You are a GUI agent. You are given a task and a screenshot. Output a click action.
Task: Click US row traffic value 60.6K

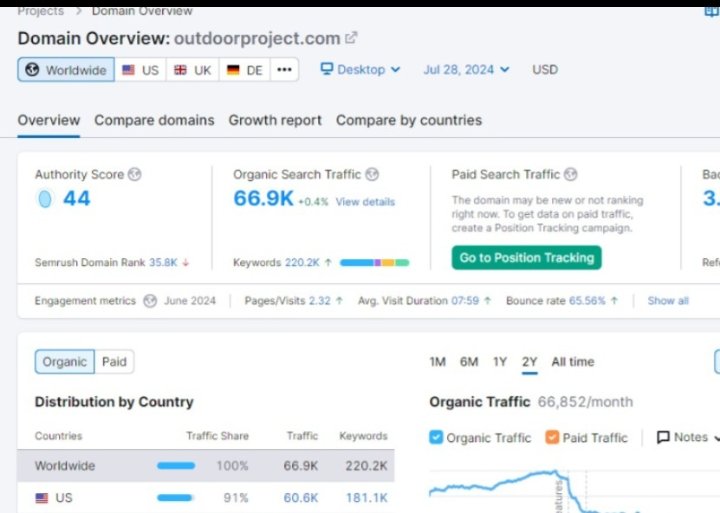click(x=301, y=498)
